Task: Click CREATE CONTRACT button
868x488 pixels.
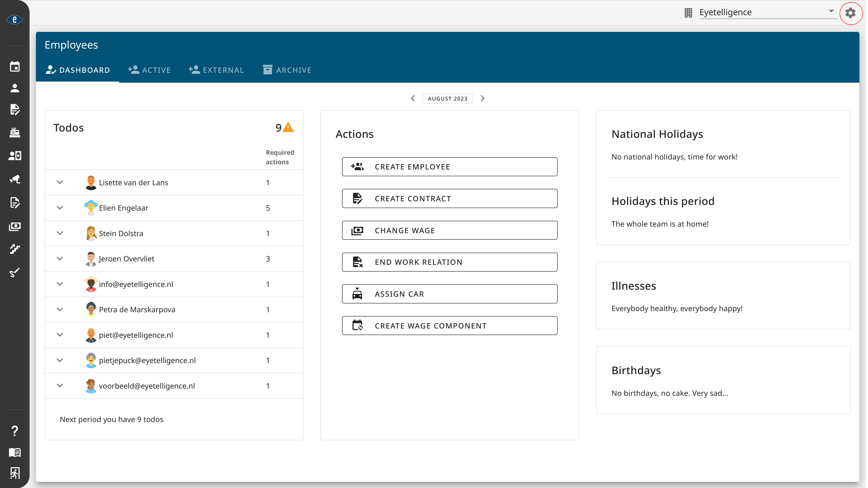Action: 450,198
